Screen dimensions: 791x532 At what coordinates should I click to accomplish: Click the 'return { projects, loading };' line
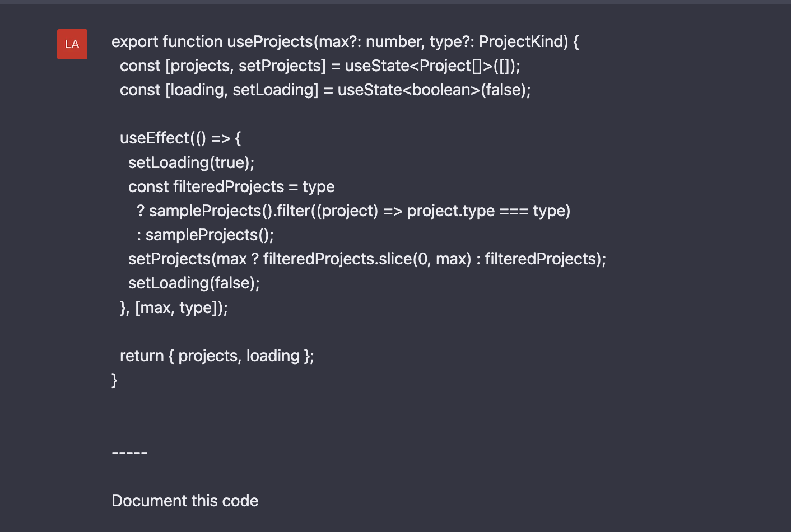(217, 356)
